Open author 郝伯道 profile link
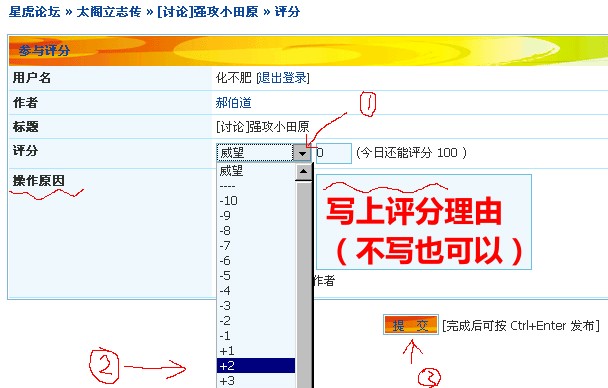 coord(233,103)
